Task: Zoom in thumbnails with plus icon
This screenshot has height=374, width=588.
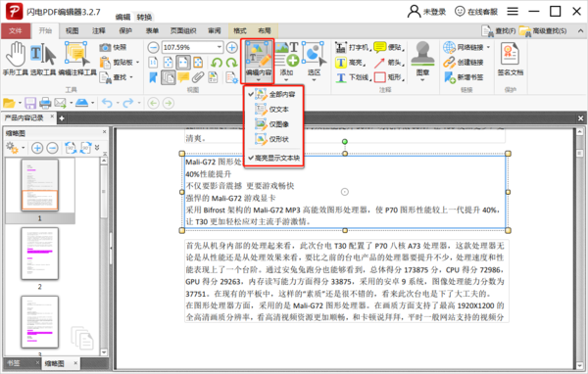Action: (37, 148)
